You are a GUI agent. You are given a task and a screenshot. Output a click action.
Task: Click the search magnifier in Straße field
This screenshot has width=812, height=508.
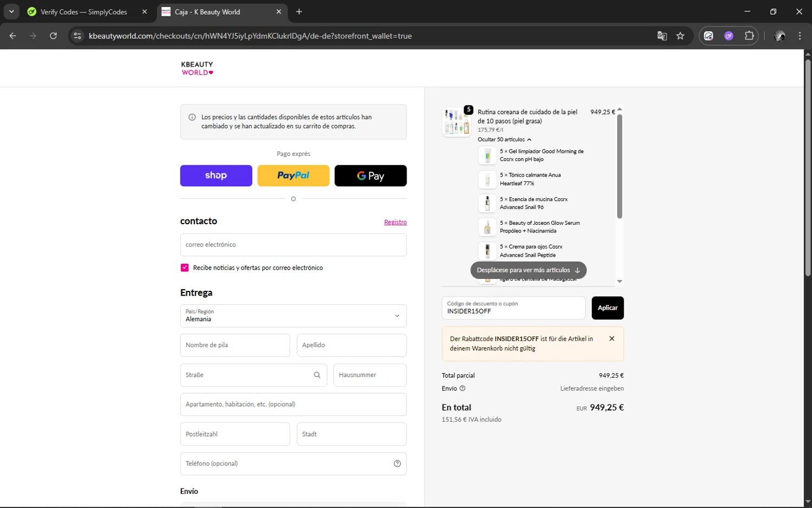pyautogui.click(x=317, y=375)
